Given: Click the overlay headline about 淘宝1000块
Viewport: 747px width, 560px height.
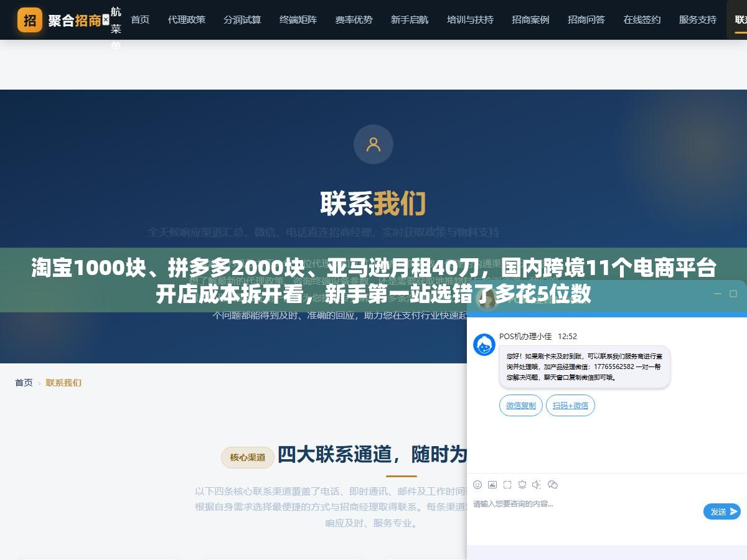Looking at the screenshot, I should [374, 281].
